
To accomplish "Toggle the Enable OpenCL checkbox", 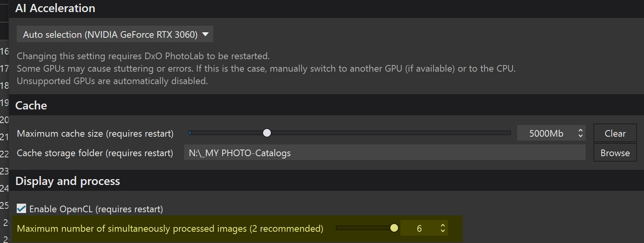I will (22, 209).
